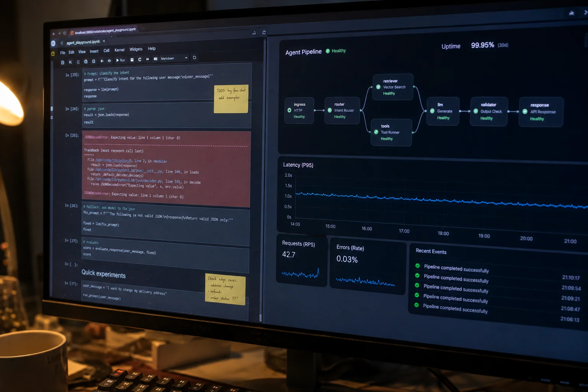Viewport: 588px width, 392px height.
Task: Open the Insert menu
Action: (94, 51)
